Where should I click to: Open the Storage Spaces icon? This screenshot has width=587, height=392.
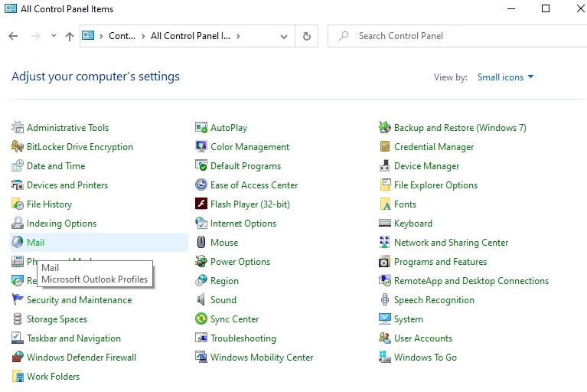pos(18,319)
